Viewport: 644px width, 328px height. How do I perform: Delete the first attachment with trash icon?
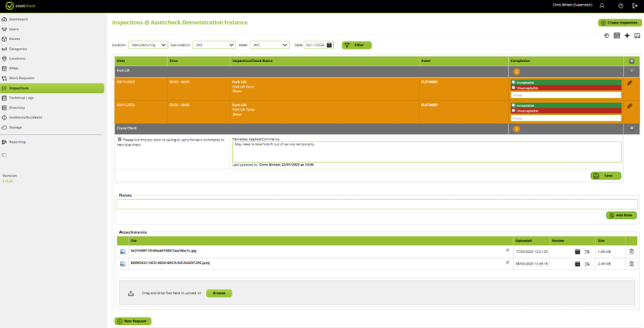click(x=631, y=252)
